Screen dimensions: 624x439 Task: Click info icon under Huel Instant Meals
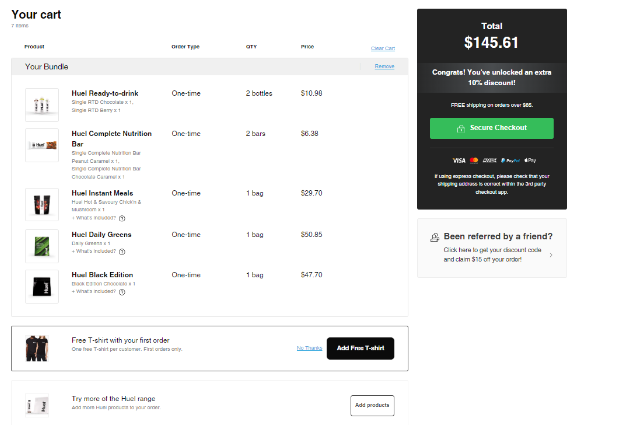click(122, 217)
